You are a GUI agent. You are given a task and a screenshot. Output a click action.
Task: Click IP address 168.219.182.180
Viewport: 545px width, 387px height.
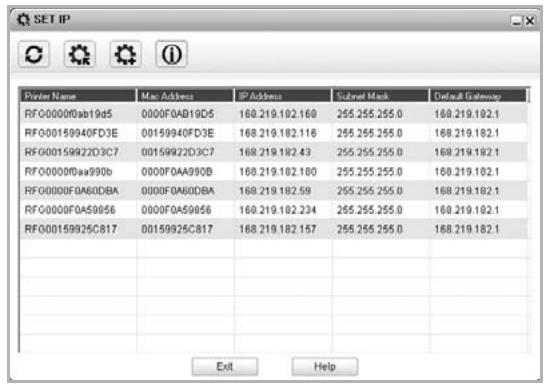click(x=278, y=172)
